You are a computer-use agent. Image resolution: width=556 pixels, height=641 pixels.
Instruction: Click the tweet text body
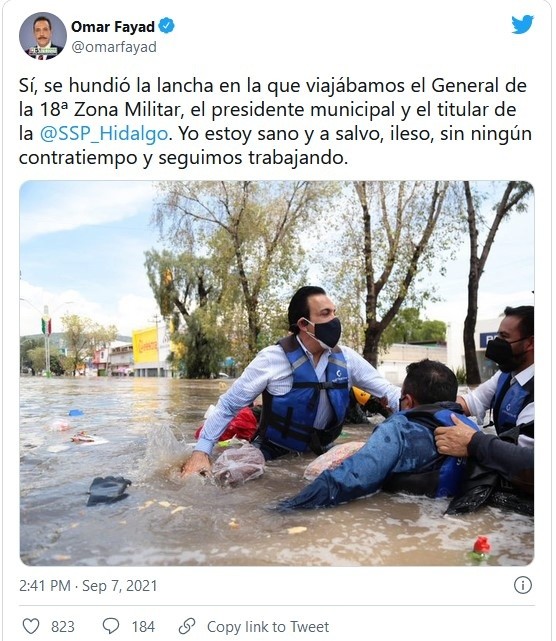pos(275,121)
